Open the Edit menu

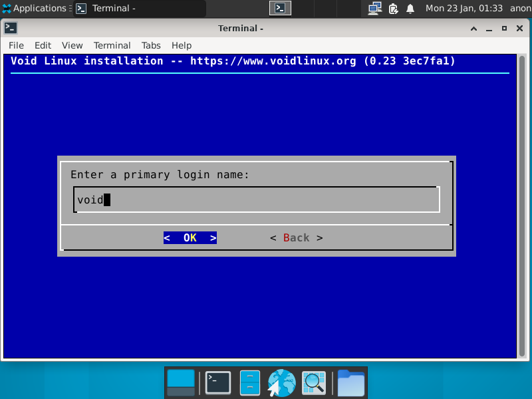[x=43, y=45]
